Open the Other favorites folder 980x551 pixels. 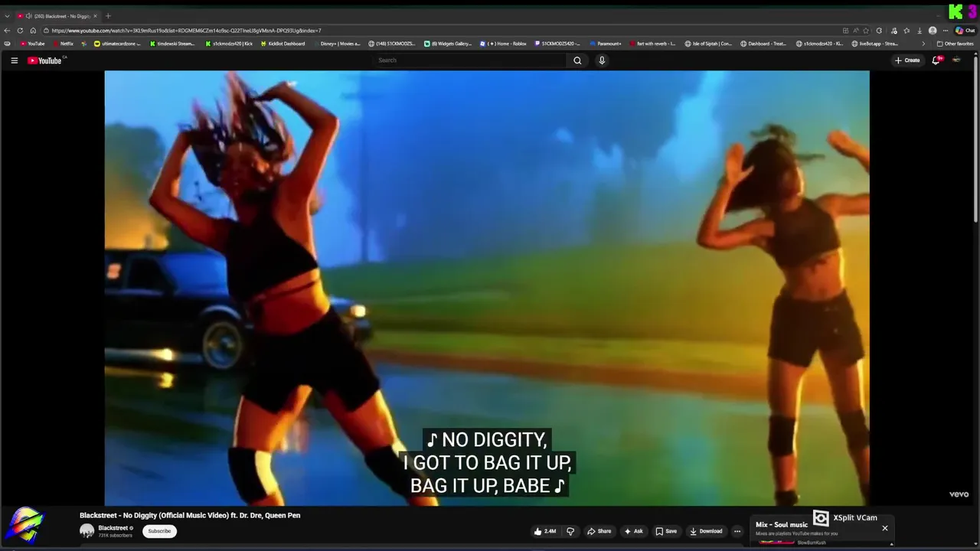[x=955, y=44]
